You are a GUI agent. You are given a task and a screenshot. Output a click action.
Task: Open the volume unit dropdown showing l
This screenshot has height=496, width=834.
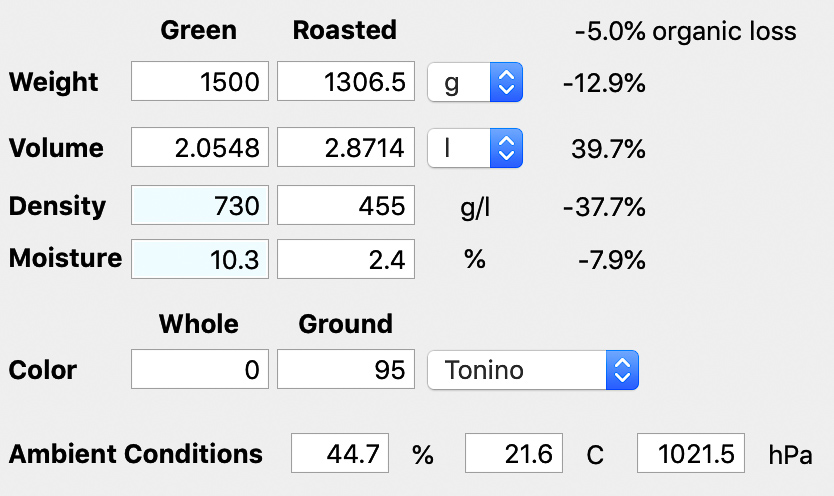(x=475, y=148)
